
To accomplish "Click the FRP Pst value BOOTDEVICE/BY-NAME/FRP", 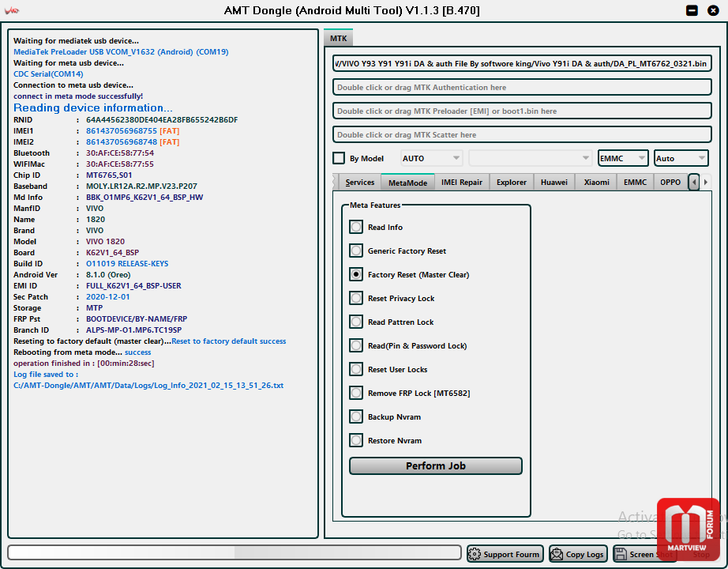I will [x=137, y=319].
